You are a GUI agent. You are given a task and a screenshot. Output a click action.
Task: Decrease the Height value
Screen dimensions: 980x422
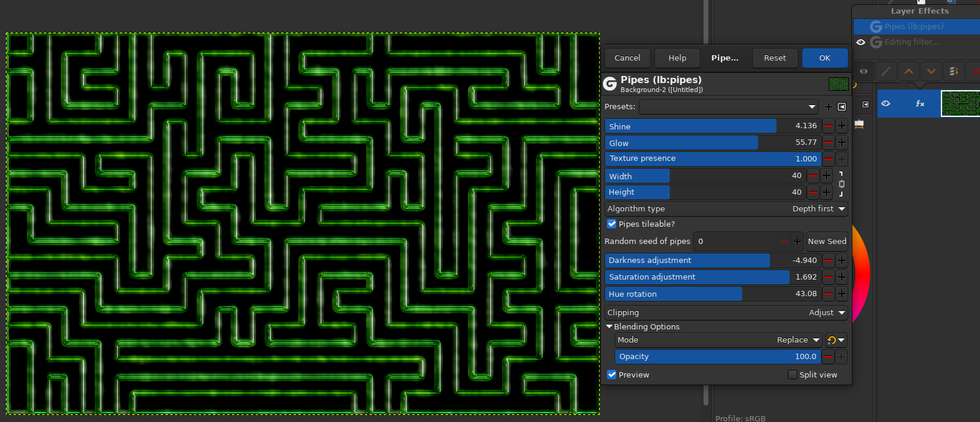pyautogui.click(x=813, y=192)
